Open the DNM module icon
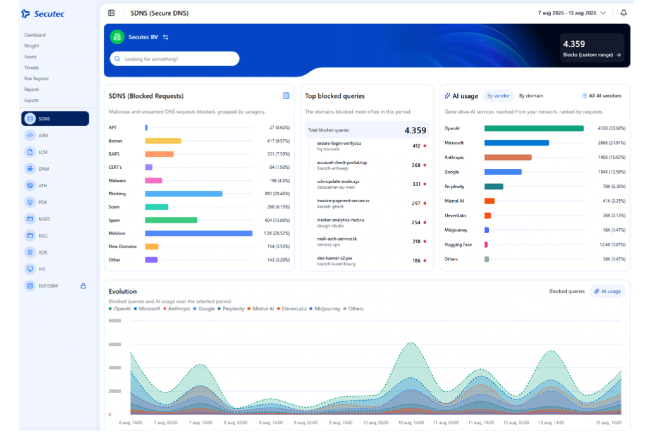The image size is (650, 433). (30, 169)
